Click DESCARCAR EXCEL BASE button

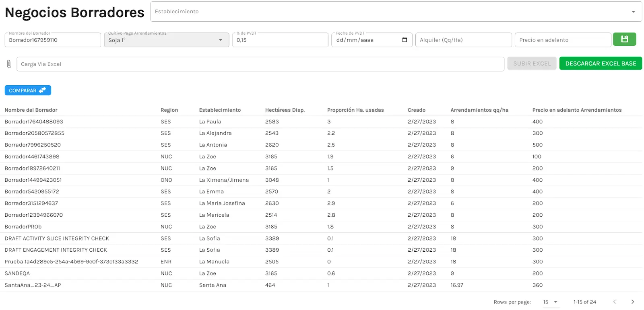coord(600,64)
